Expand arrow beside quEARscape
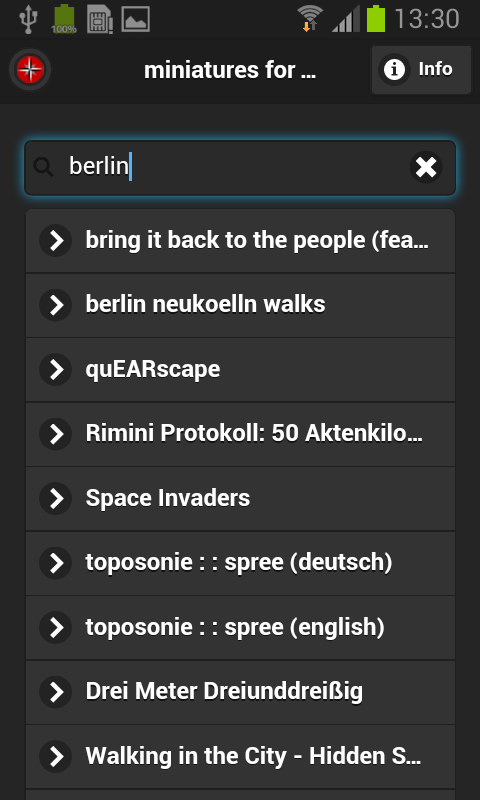 point(56,369)
